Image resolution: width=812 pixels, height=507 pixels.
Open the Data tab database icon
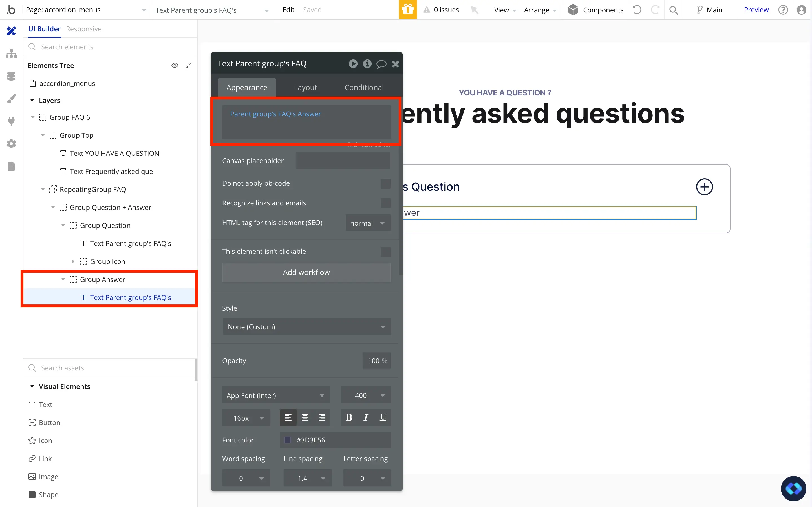pos(11,76)
